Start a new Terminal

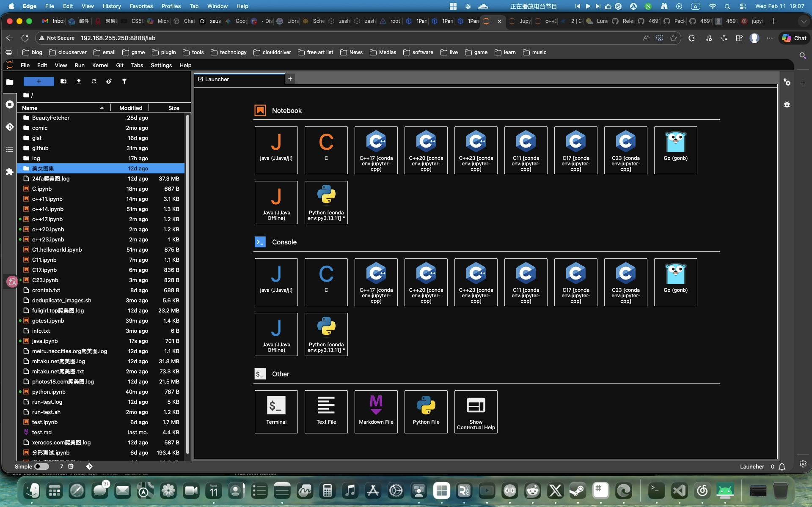point(276,412)
